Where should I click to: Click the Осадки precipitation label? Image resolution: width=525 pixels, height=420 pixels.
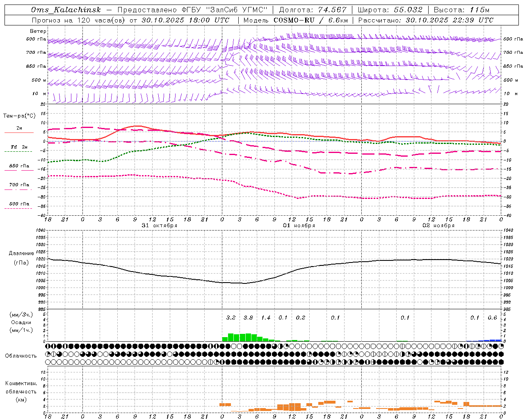21,322
